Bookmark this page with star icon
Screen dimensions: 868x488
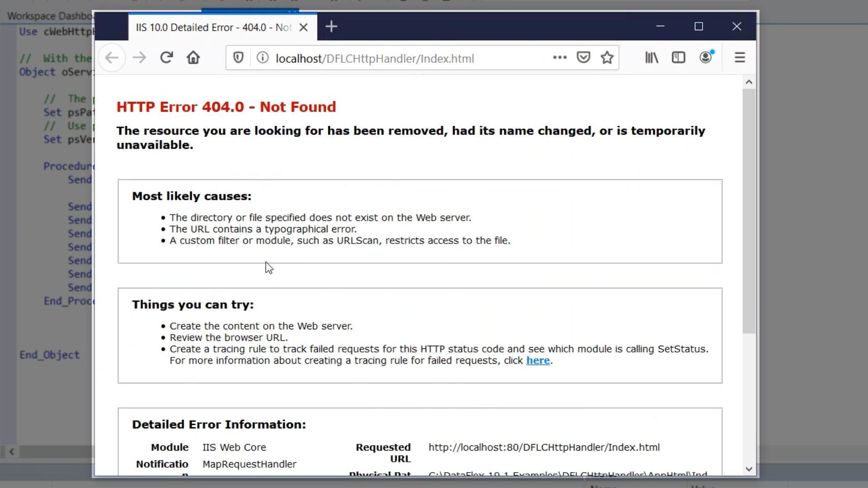[x=607, y=58]
